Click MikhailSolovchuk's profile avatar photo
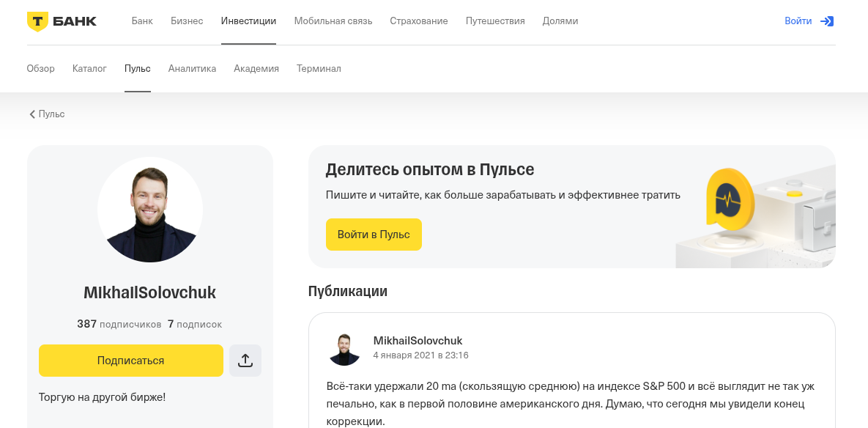This screenshot has width=868, height=428. tap(150, 210)
